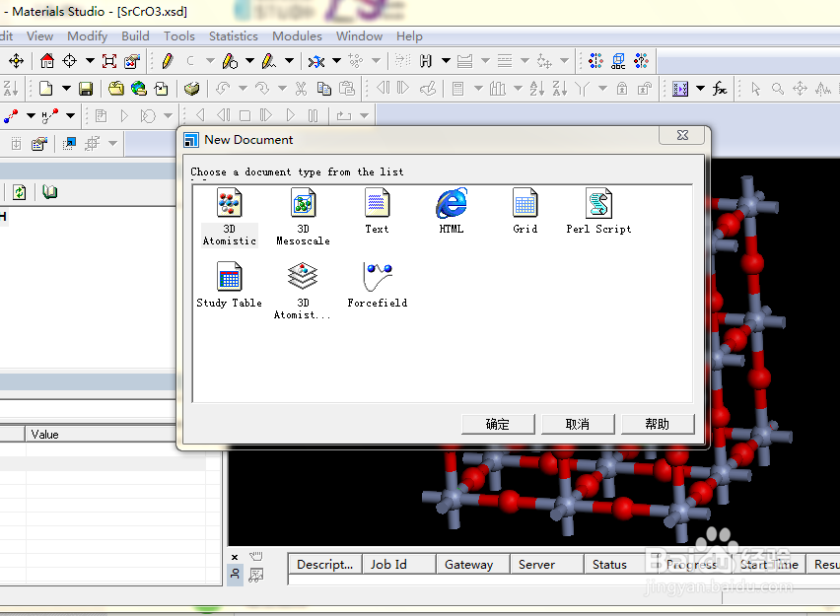The height and width of the screenshot is (616, 840).
Task: Click the Print icon
Action: (x=192, y=89)
